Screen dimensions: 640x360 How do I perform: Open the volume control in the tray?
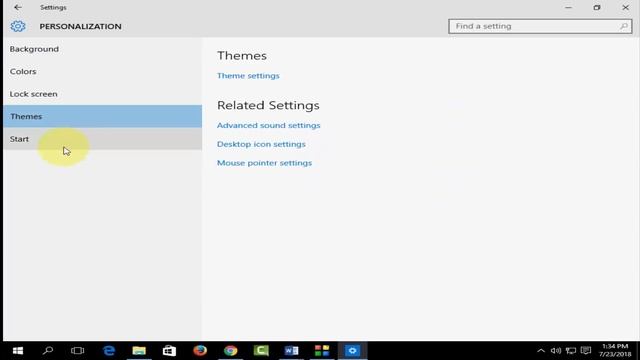click(556, 351)
